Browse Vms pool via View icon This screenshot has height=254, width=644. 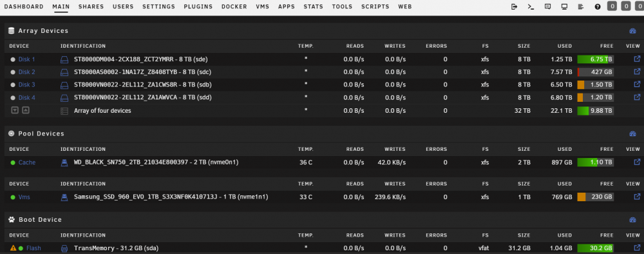tap(637, 197)
